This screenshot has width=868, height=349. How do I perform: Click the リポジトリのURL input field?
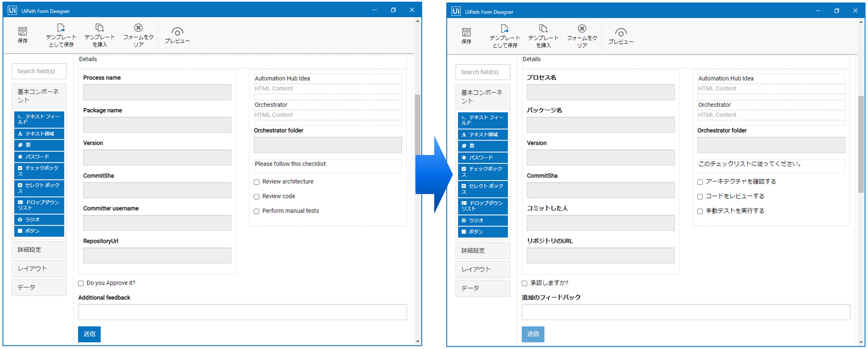pos(601,256)
